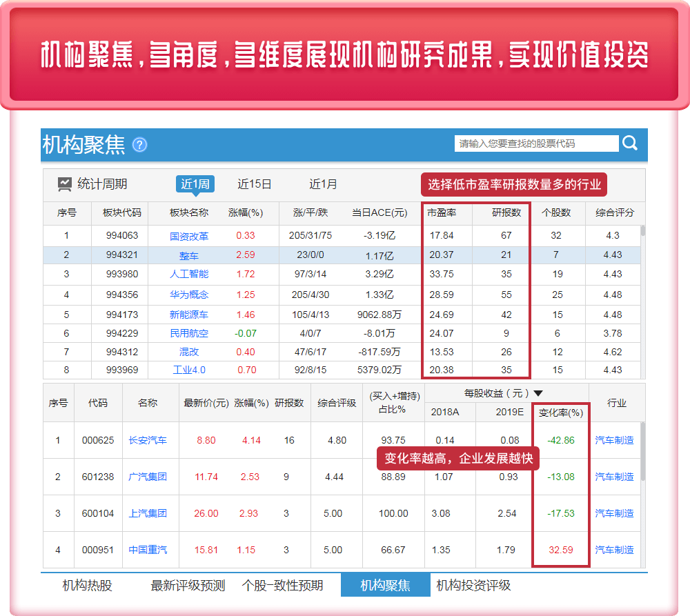Switch to the 机构投资评级 tab
The height and width of the screenshot is (616, 690).
tap(473, 585)
